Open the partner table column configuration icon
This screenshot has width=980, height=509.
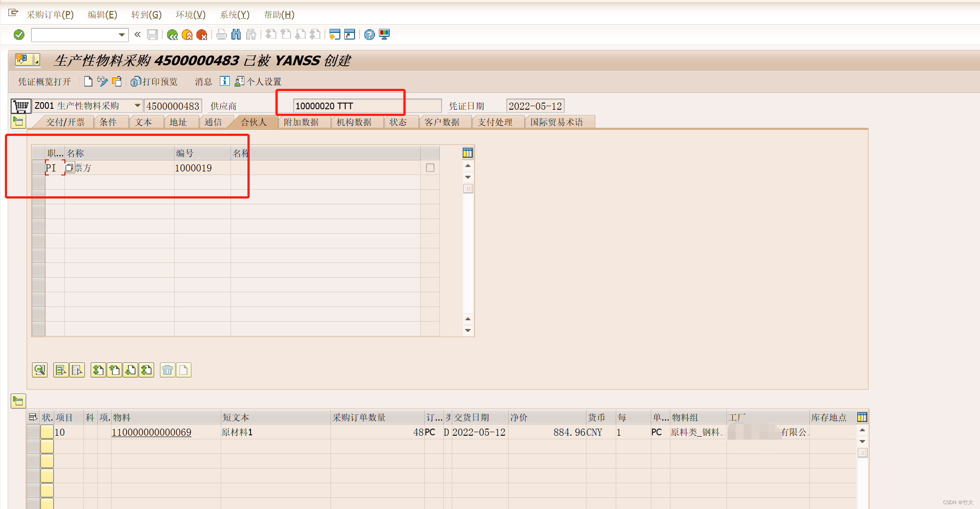click(x=467, y=153)
